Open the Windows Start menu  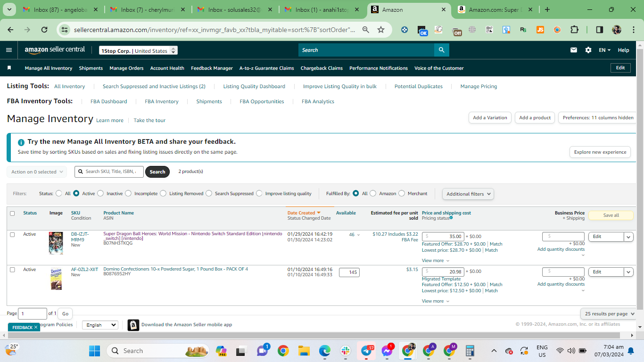click(94, 351)
